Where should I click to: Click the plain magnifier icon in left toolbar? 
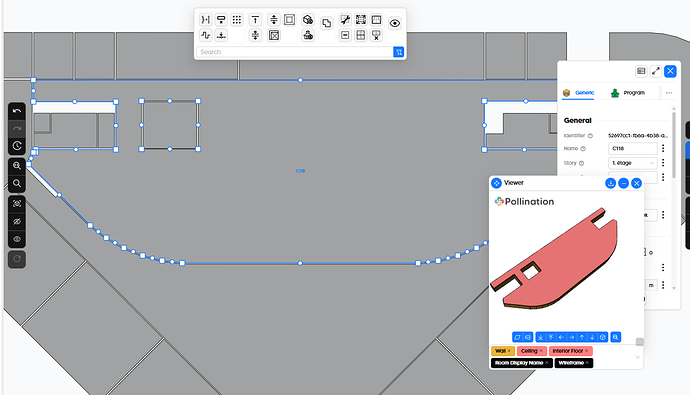[x=17, y=183]
